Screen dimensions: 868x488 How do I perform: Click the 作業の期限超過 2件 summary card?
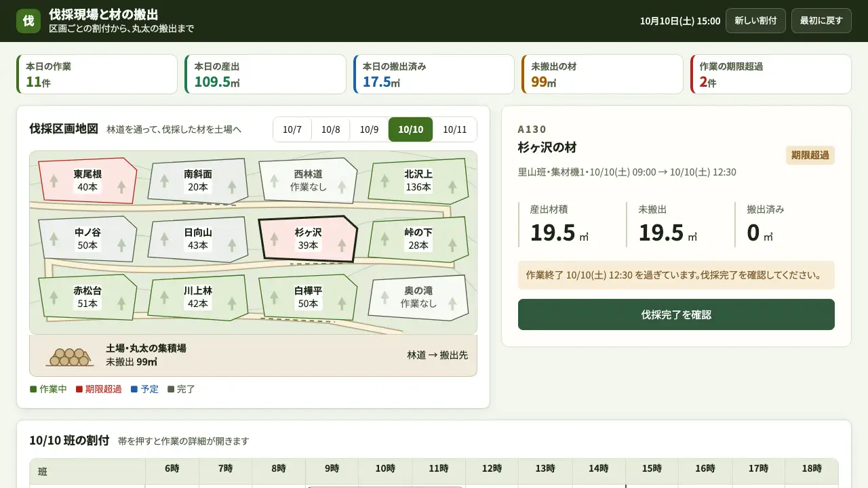click(771, 75)
